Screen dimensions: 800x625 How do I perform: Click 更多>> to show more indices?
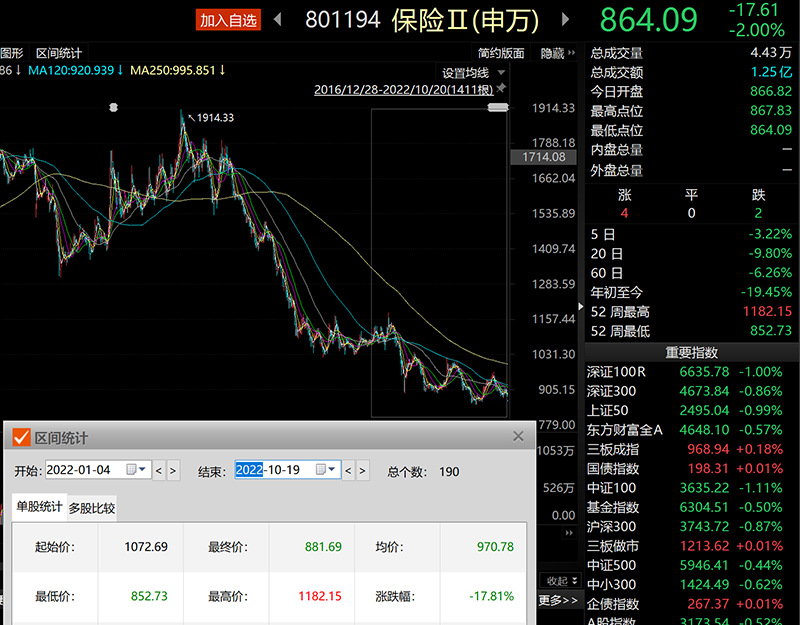pos(558,601)
